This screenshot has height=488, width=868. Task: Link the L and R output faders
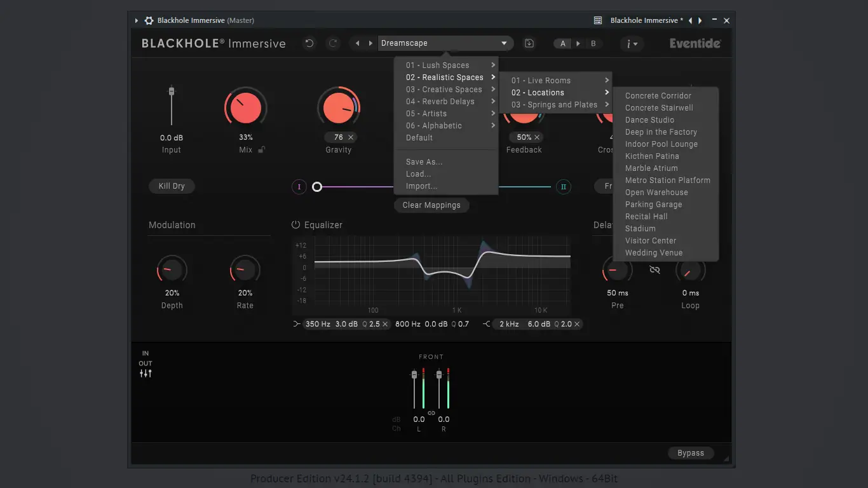coord(431,413)
